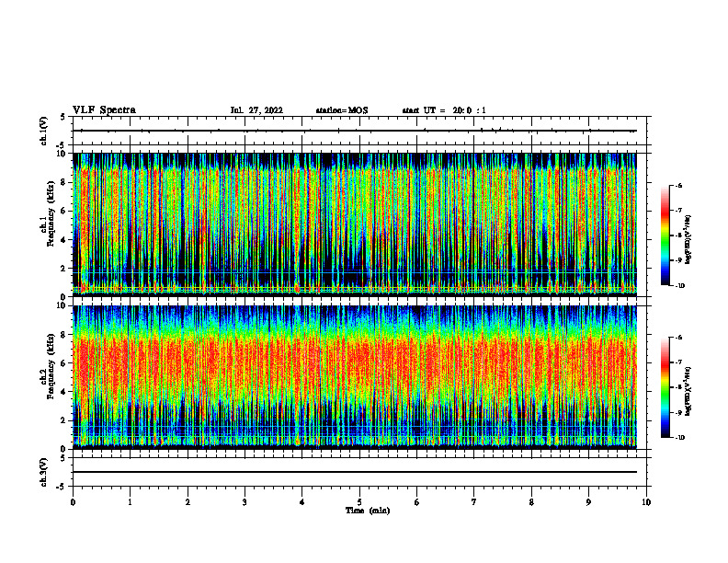The image size is (728, 563).
Task: Click time axis tick label "5"
Action: 359,502
